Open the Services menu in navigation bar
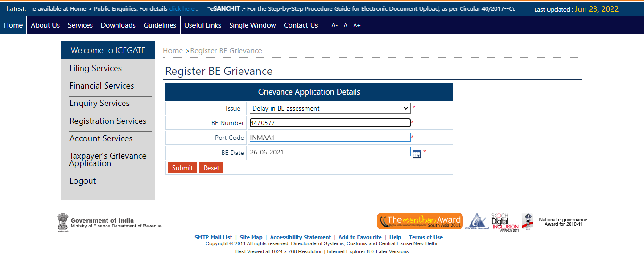 pos(80,25)
